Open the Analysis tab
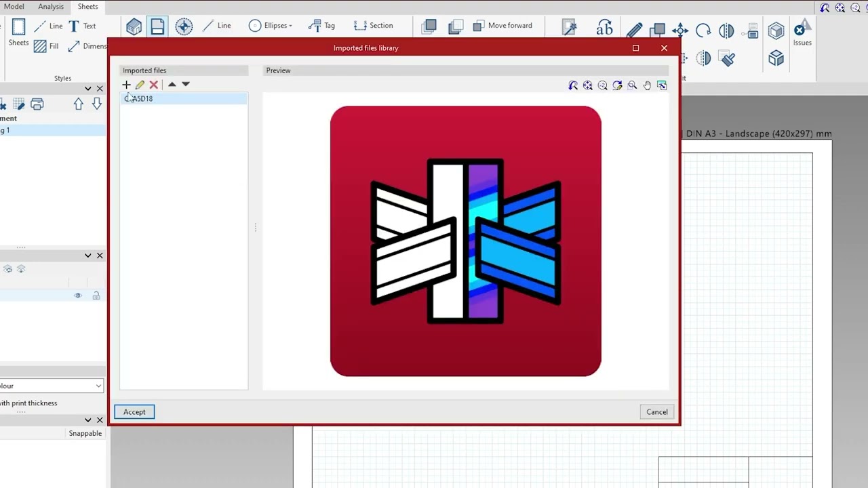Viewport: 868px width, 488px height. pyautogui.click(x=51, y=7)
